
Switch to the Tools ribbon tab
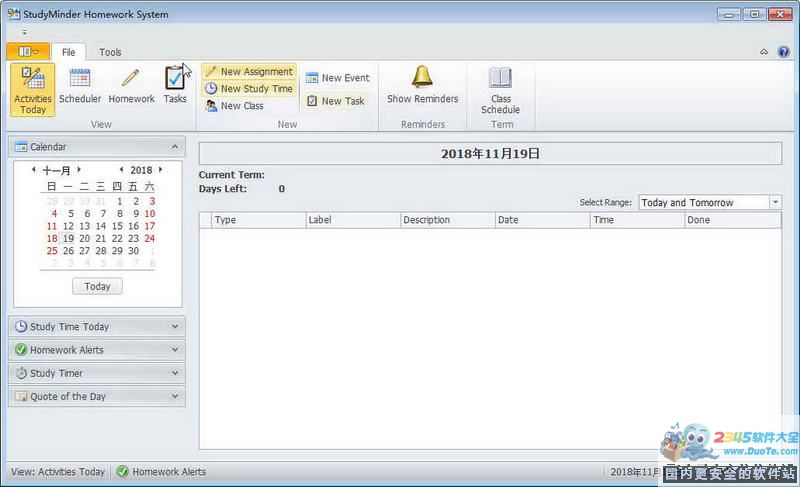click(x=110, y=52)
